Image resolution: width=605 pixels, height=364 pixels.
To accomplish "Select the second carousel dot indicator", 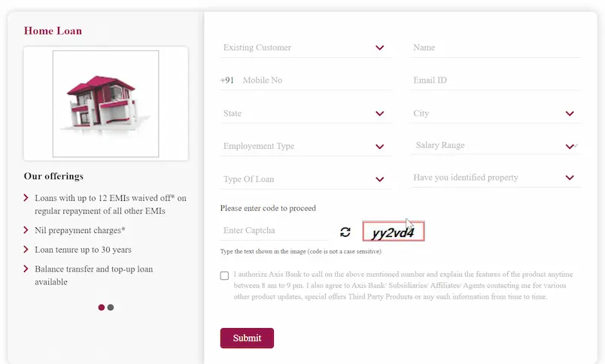I will click(x=111, y=308).
